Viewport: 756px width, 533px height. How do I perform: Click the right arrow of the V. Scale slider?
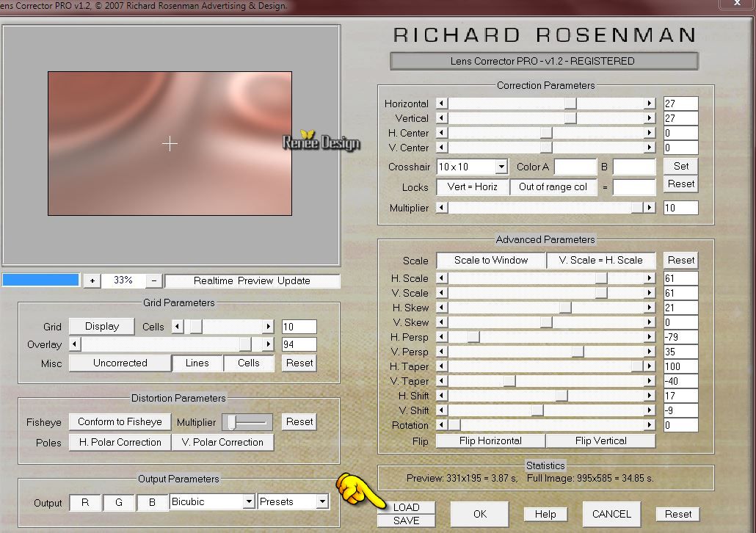coord(650,293)
